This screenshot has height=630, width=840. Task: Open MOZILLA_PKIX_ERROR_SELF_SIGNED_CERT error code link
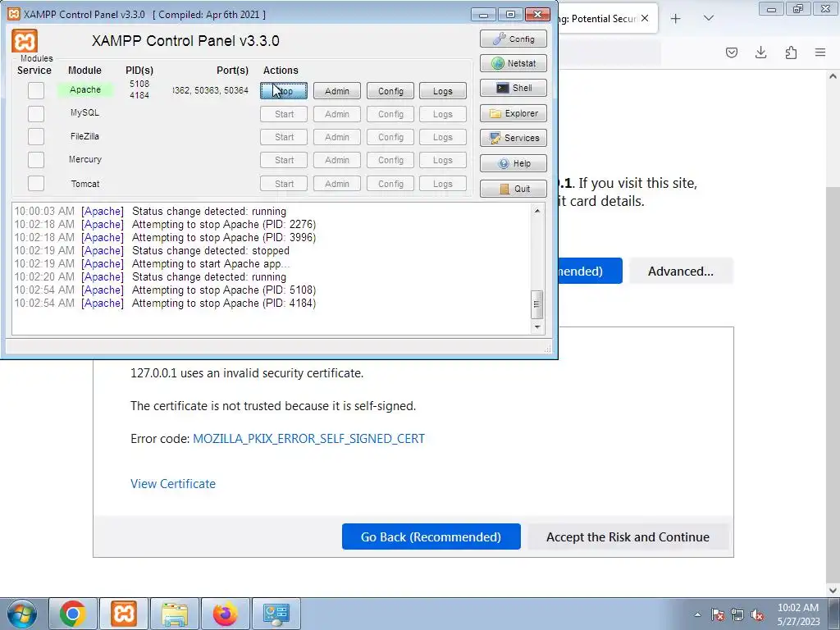[308, 439]
